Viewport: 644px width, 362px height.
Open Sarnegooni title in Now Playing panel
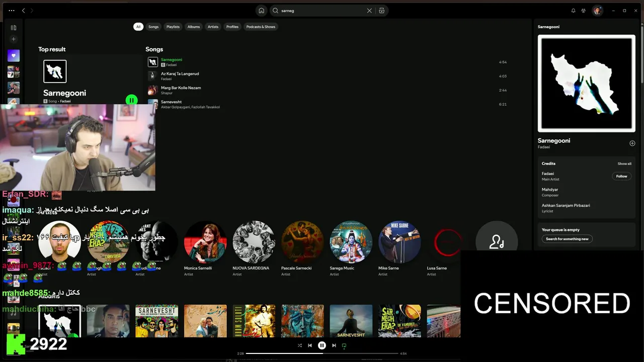(x=554, y=141)
